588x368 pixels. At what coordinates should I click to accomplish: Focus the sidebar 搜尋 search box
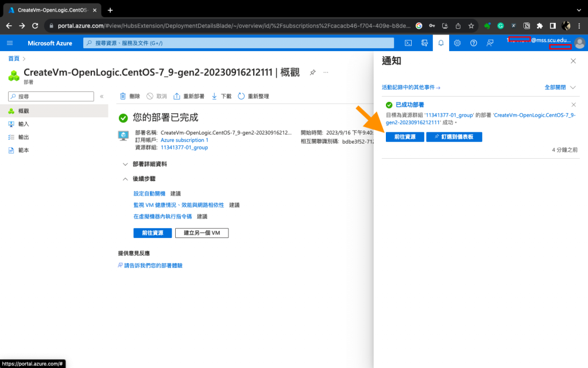pyautogui.click(x=51, y=97)
